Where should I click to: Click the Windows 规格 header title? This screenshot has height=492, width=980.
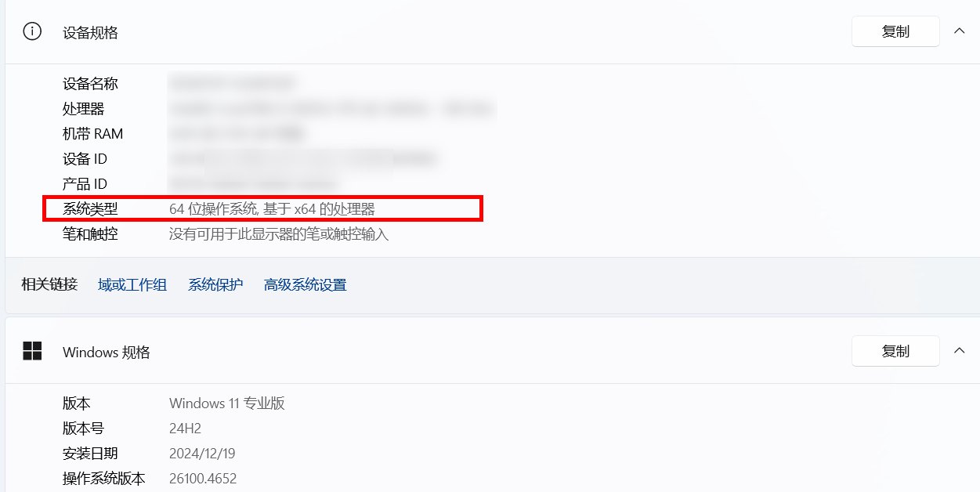pyautogui.click(x=107, y=352)
